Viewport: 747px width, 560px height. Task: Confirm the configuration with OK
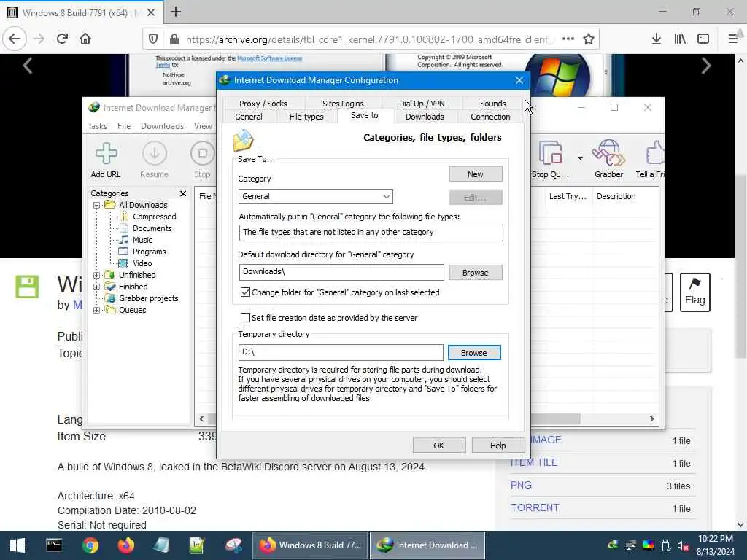[x=438, y=446]
